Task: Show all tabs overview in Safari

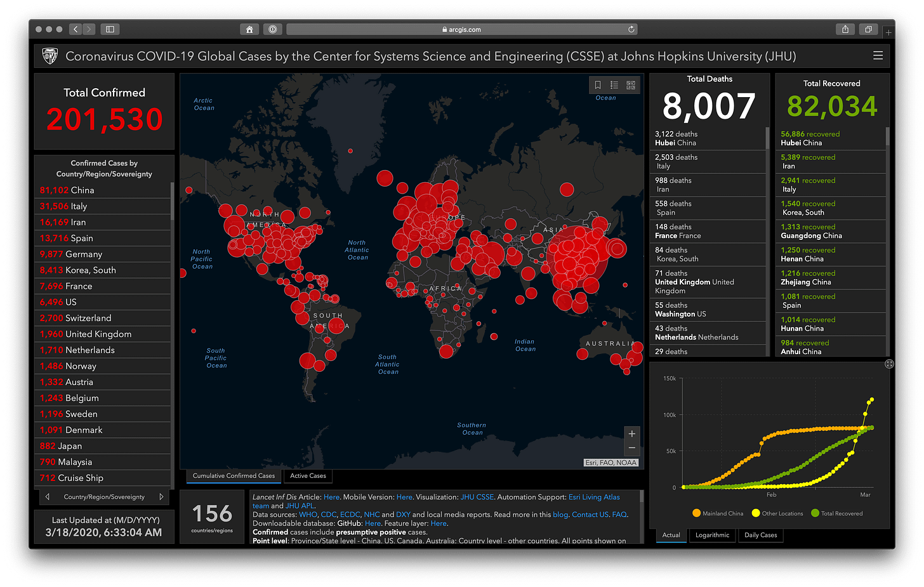Action: 868,29
